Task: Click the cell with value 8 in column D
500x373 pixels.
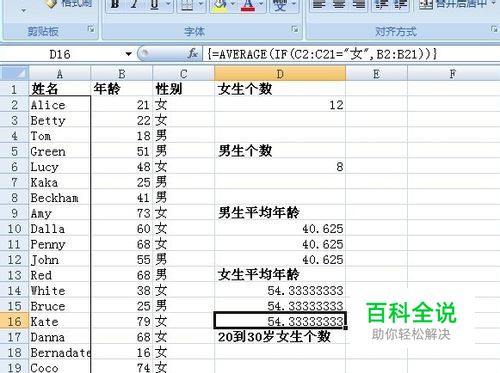Action: 280,167
